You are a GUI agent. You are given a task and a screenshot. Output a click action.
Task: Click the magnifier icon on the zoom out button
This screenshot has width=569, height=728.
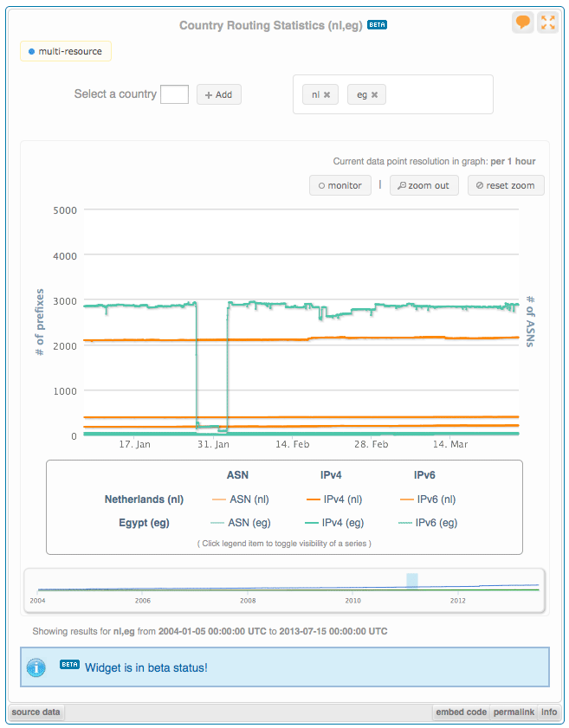(401, 185)
